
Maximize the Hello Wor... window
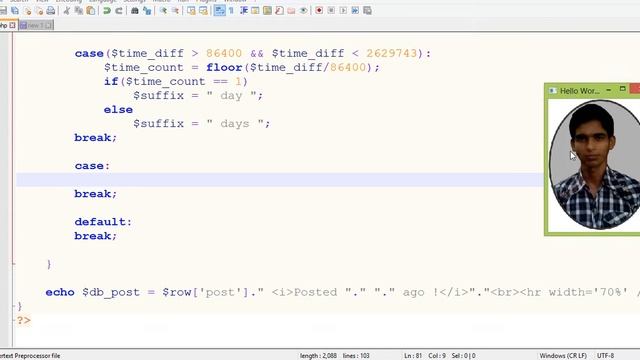[622, 89]
